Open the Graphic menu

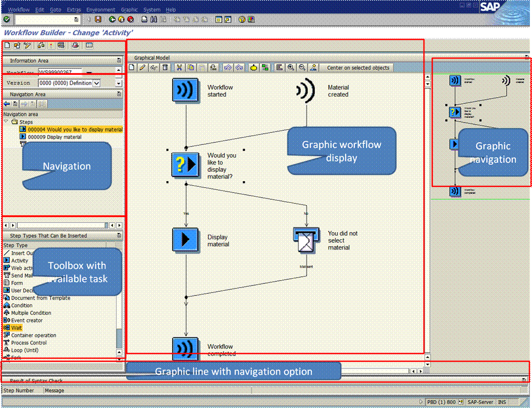tap(129, 9)
